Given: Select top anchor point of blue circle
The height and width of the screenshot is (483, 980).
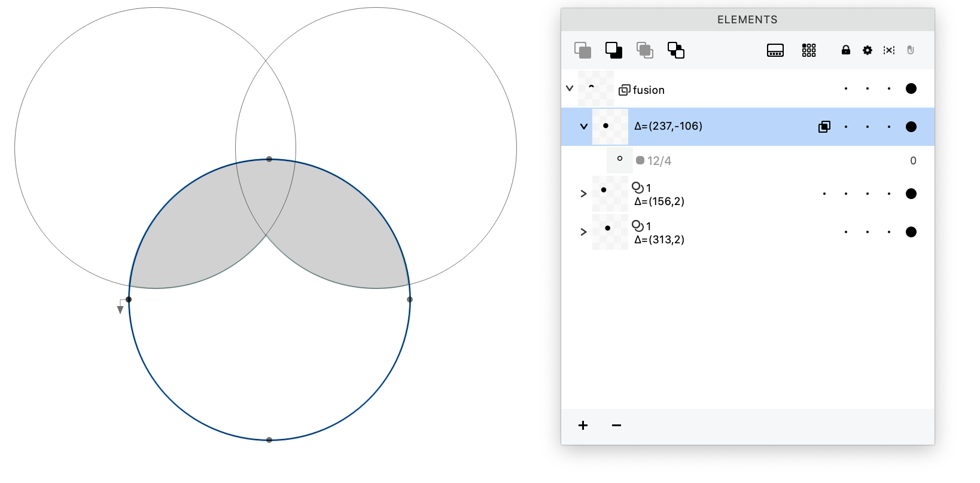Looking at the screenshot, I should (x=269, y=159).
